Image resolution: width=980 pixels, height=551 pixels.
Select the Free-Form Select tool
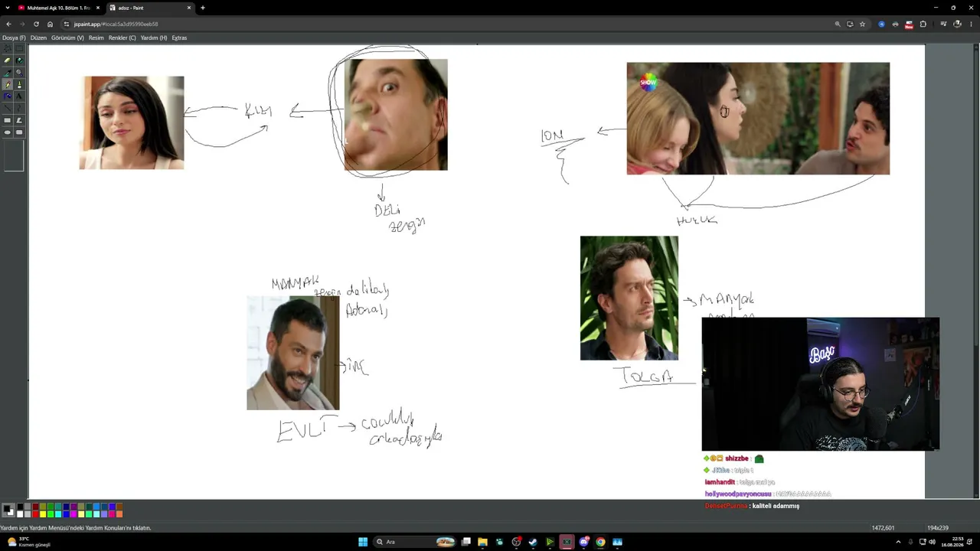pyautogui.click(x=8, y=48)
